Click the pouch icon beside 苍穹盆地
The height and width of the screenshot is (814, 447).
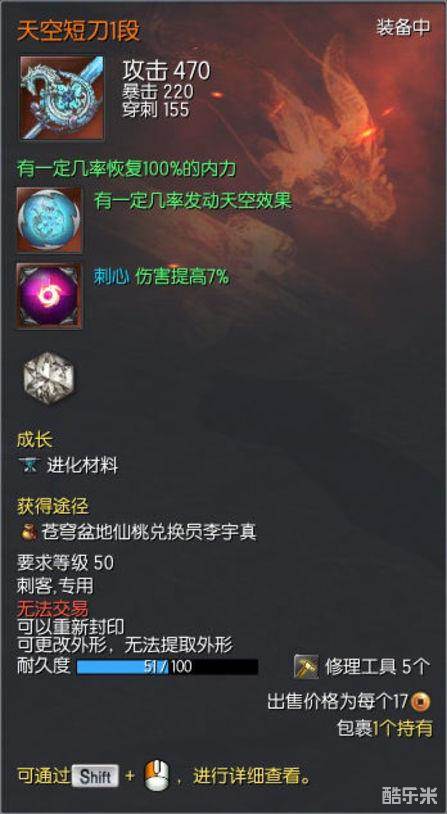click(x=28, y=532)
